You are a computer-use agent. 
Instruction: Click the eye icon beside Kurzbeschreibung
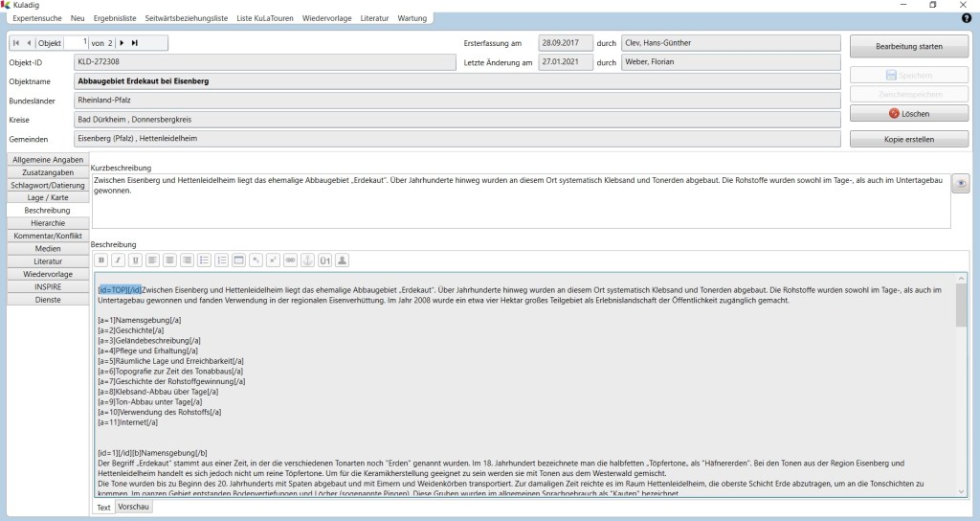[x=962, y=184]
